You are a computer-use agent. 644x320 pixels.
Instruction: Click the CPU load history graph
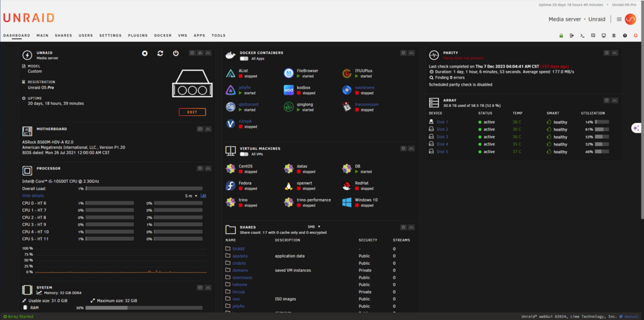click(121, 260)
